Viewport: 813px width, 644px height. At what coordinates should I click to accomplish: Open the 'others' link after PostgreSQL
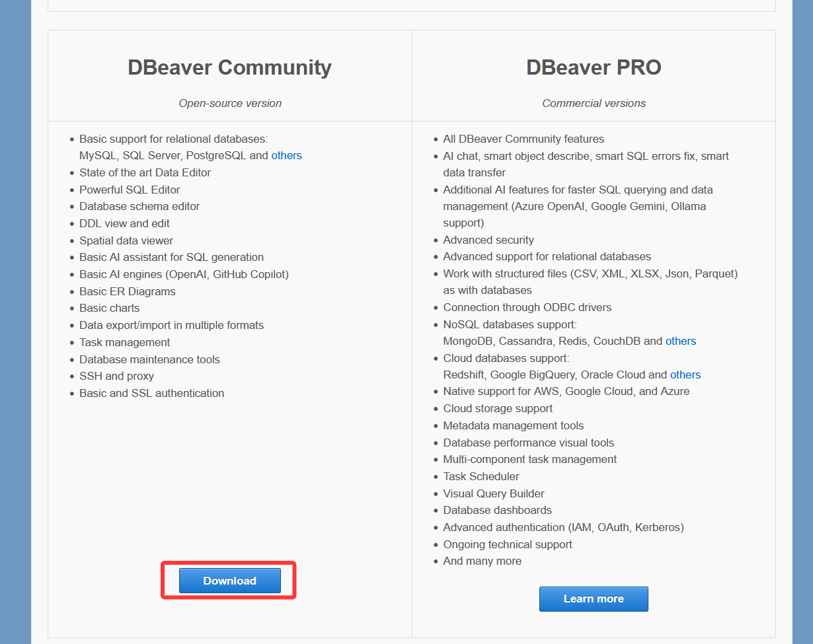(x=286, y=156)
